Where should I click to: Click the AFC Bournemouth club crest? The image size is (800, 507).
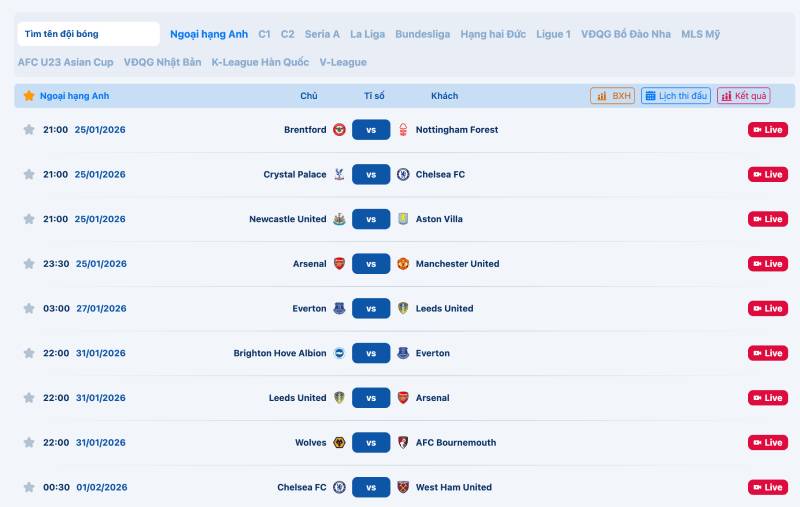tap(403, 442)
